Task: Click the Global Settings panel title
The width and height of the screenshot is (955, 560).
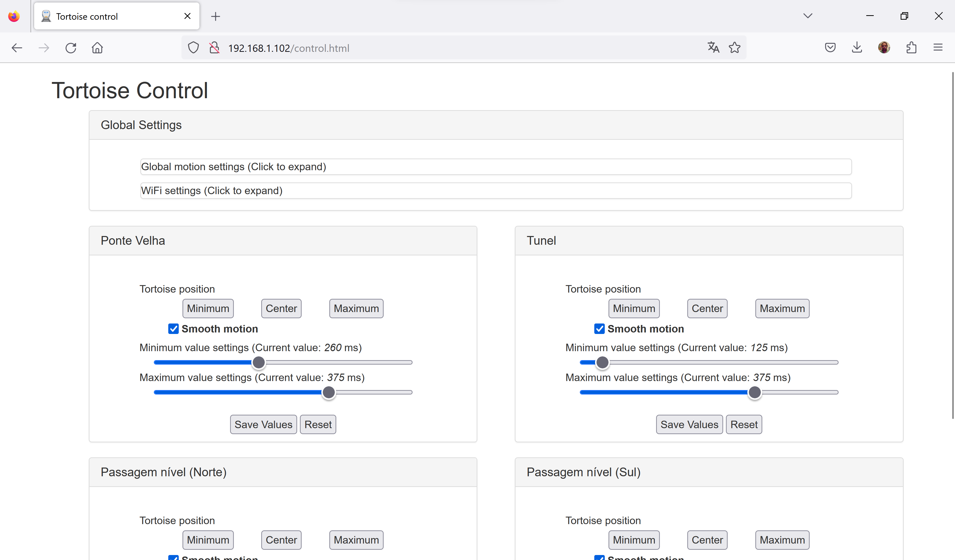Action: [x=141, y=125]
